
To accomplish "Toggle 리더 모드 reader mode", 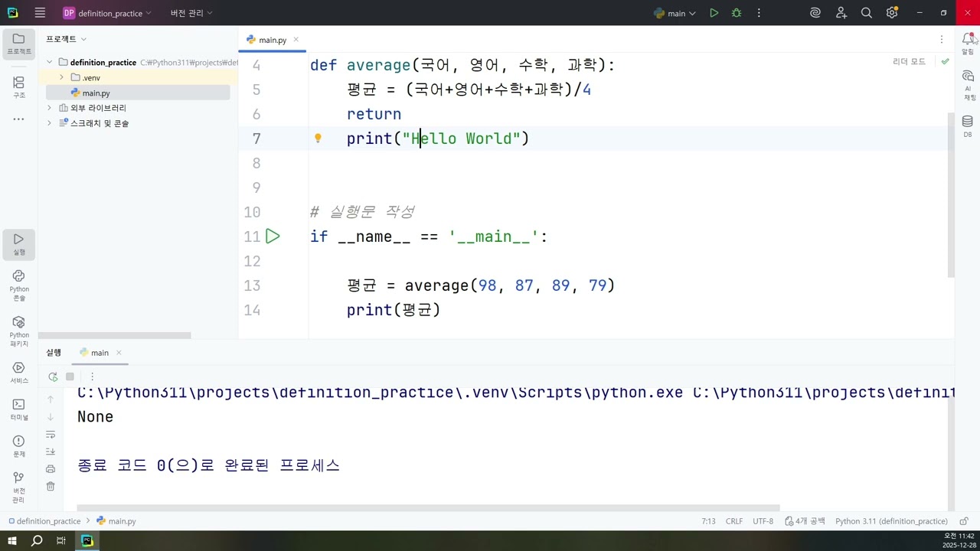I will coord(909,61).
